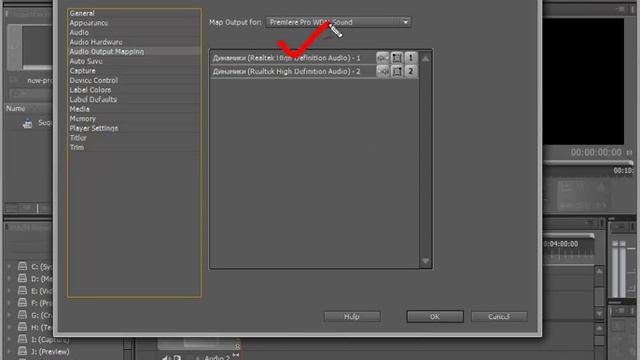The height and width of the screenshot is (360, 640).
Task: Click the Help button
Action: tap(352, 316)
